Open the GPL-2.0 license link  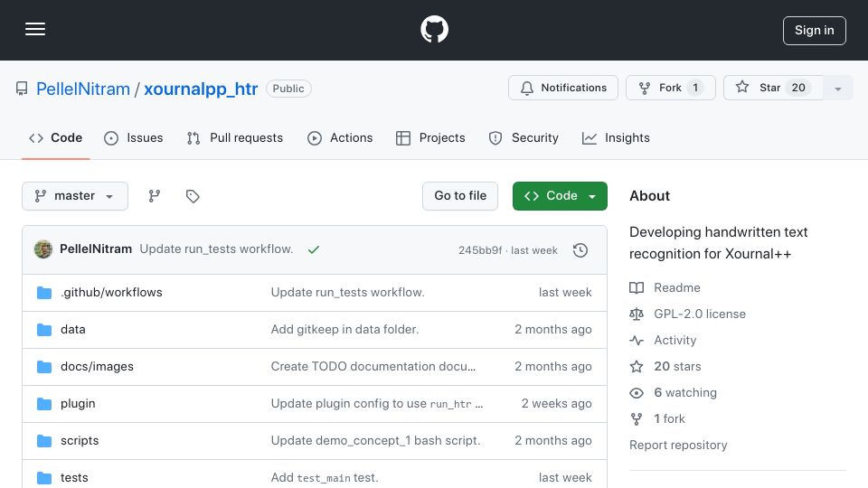700,314
